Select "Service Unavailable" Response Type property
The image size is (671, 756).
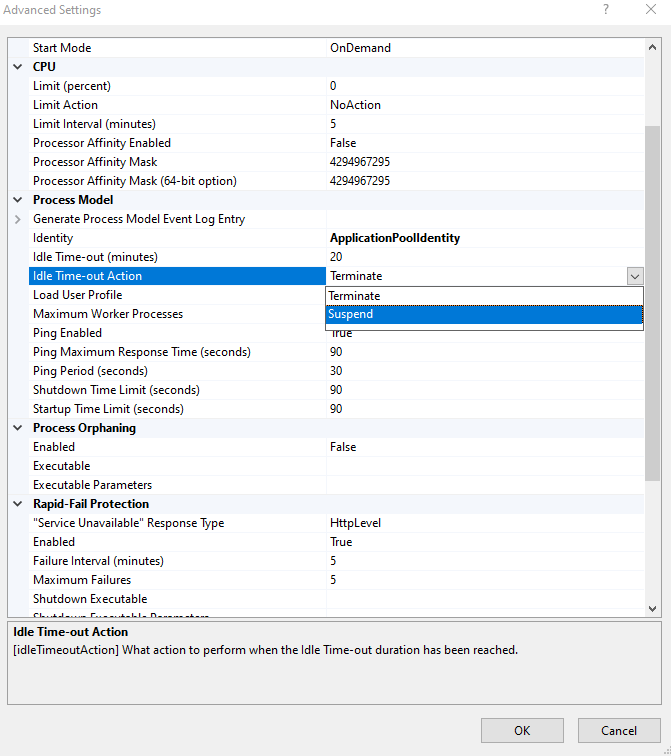coord(128,523)
